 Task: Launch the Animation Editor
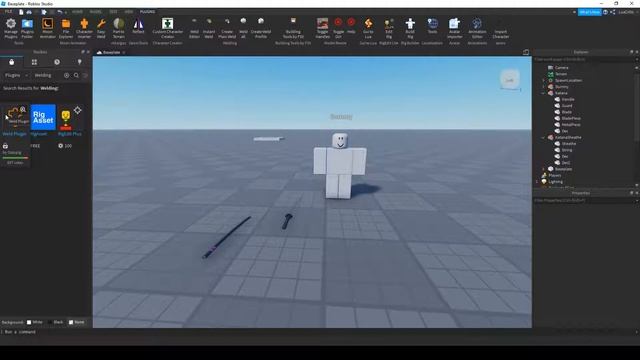[477, 28]
